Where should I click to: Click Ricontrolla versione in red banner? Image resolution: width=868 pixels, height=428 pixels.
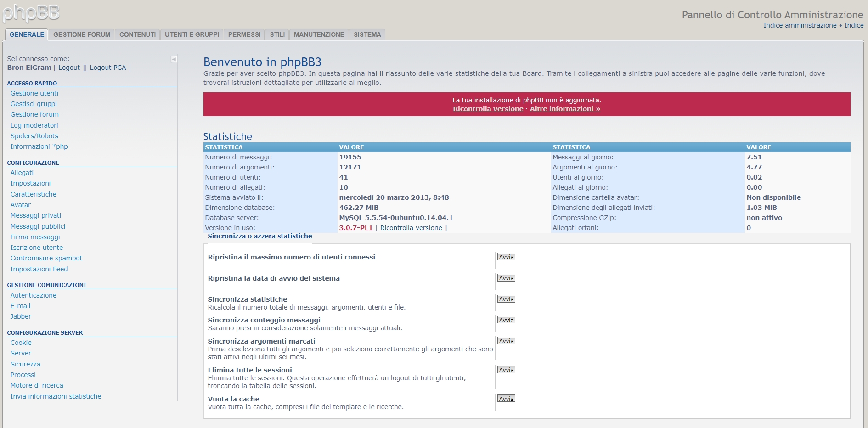[488, 109]
